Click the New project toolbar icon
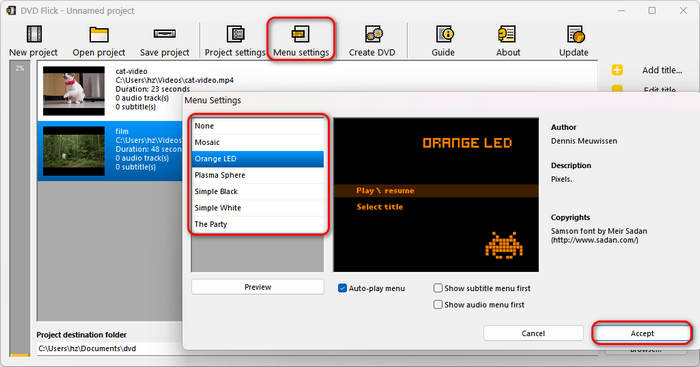 (x=34, y=35)
